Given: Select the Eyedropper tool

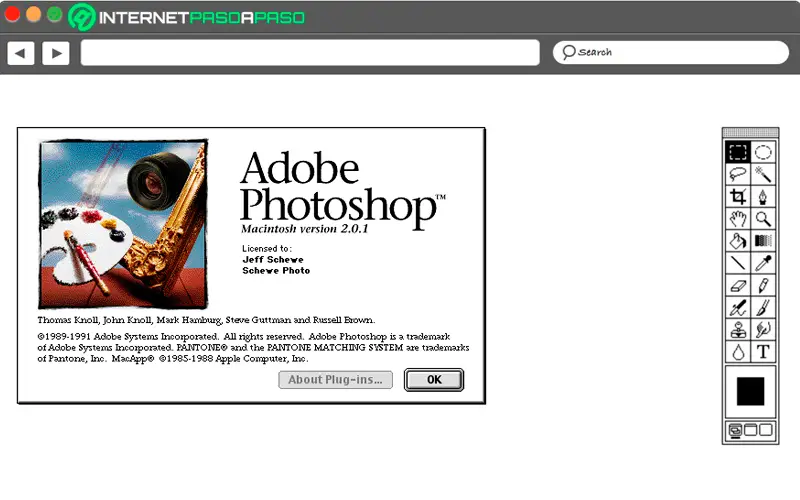Looking at the screenshot, I should coord(763,263).
